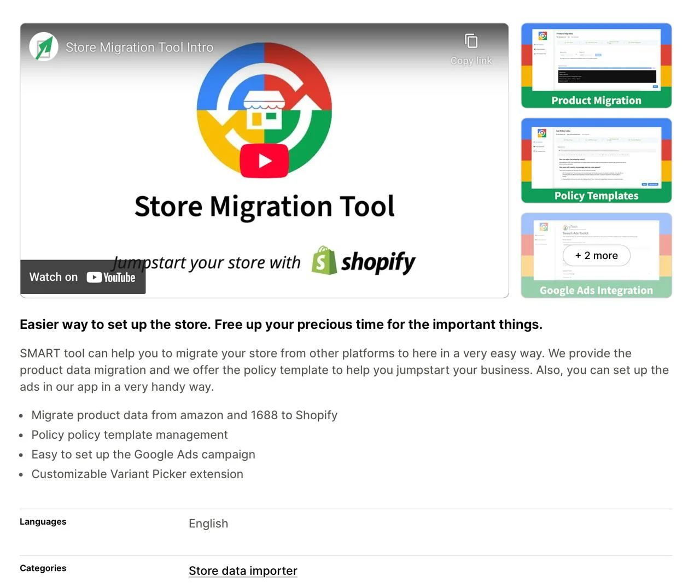
Task: Click the Languages row label
Action: pos(43,521)
